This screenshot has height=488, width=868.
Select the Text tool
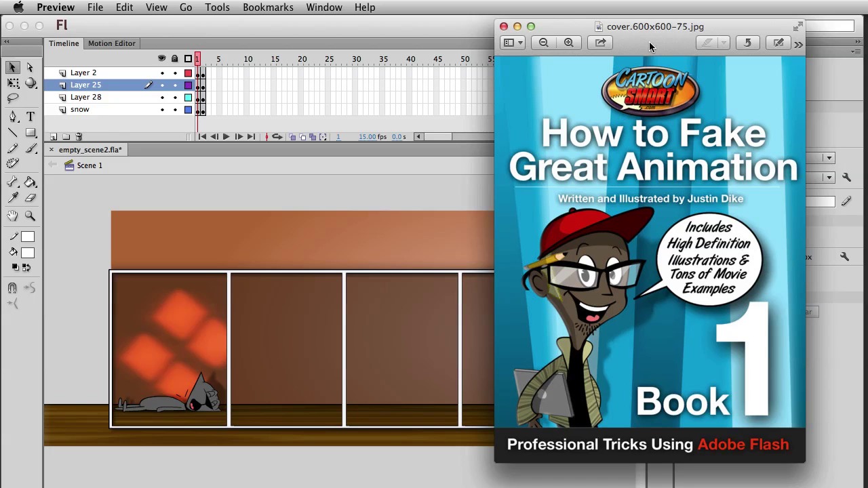point(31,117)
